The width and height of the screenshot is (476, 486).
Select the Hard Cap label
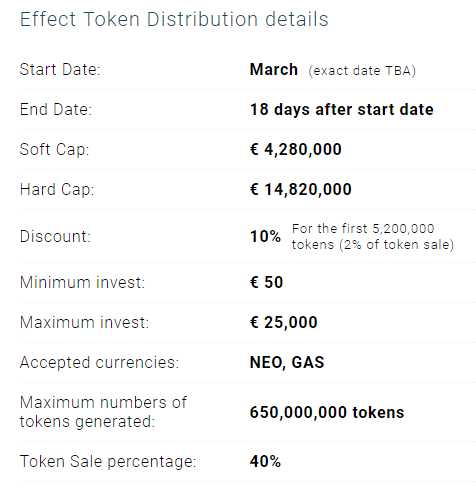(x=57, y=189)
